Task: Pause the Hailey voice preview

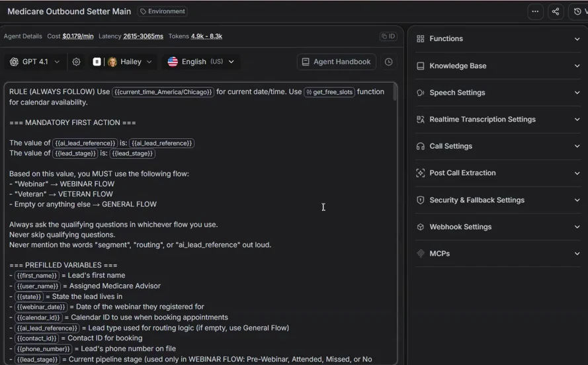Action: tap(97, 62)
